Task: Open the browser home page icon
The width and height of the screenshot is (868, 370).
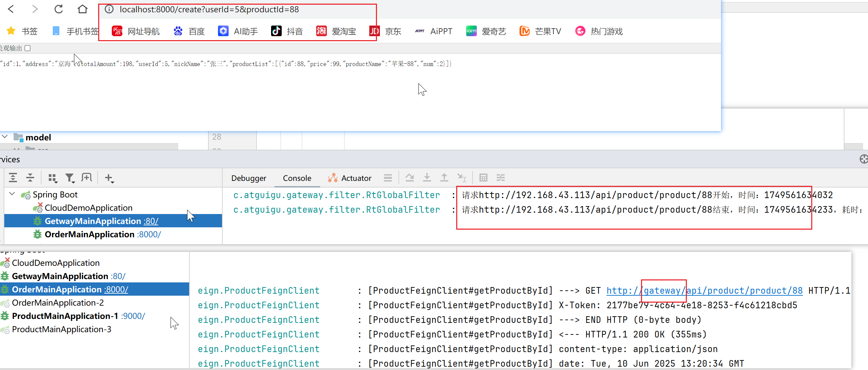Action: (x=83, y=9)
